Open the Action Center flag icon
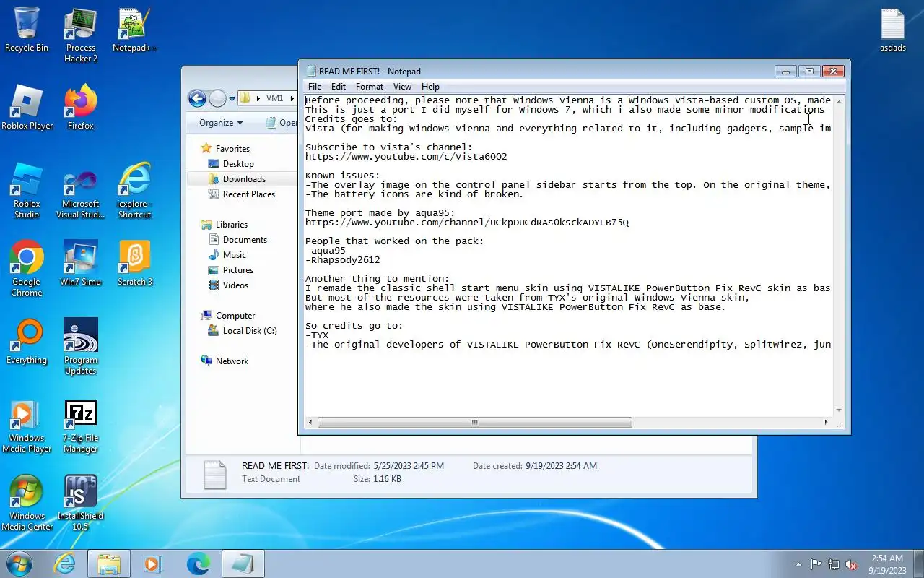The image size is (924, 578). [816, 564]
